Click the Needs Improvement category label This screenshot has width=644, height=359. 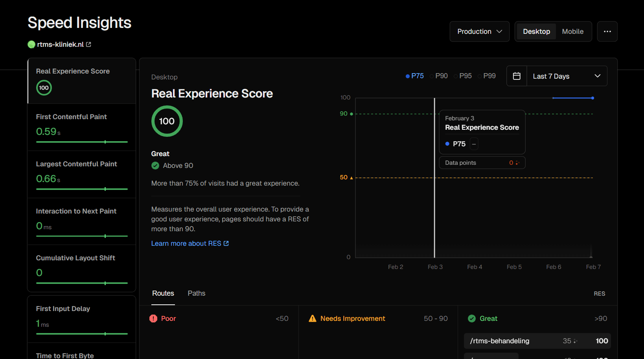tap(353, 318)
